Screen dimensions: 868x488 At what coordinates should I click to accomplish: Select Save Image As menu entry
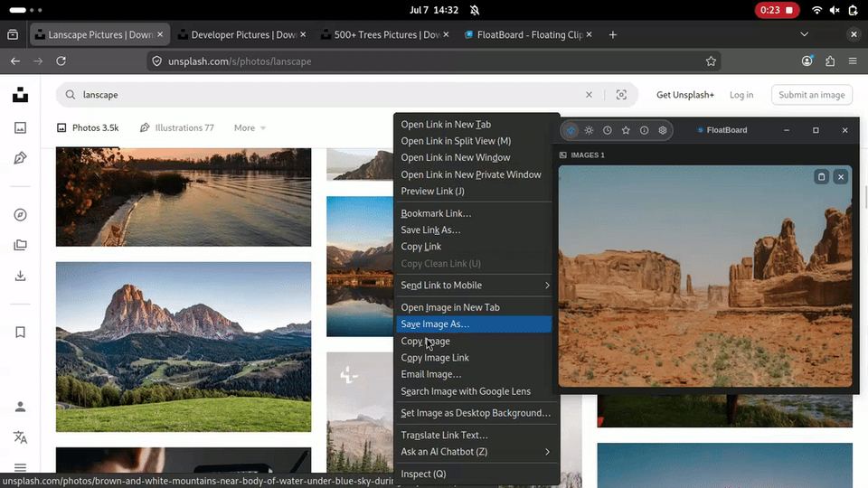474,324
